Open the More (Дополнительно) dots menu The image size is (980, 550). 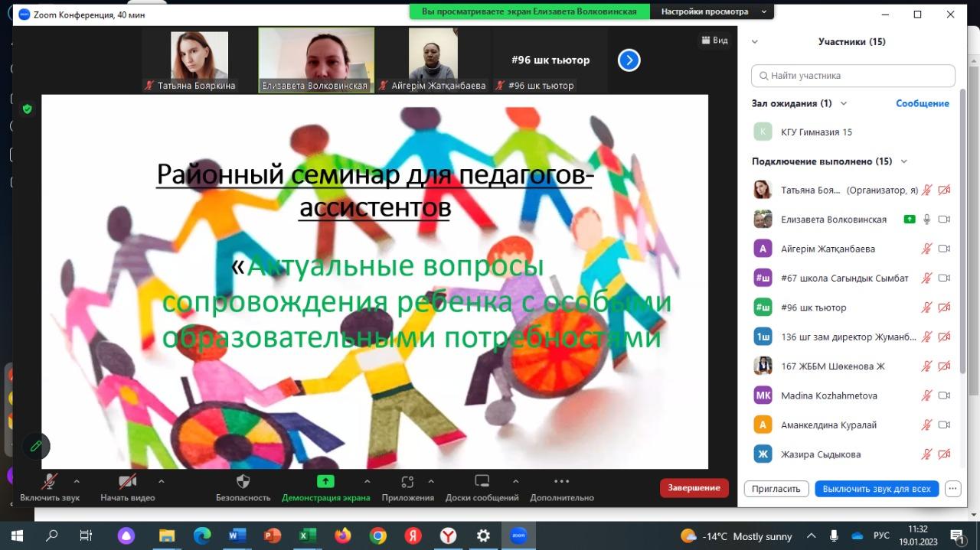click(561, 482)
